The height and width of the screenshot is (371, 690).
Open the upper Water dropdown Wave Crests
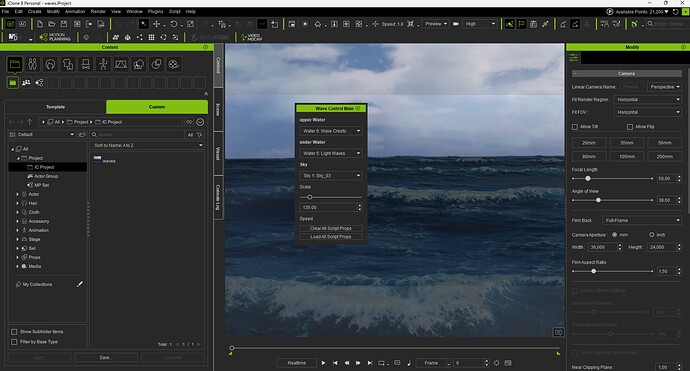coord(331,131)
